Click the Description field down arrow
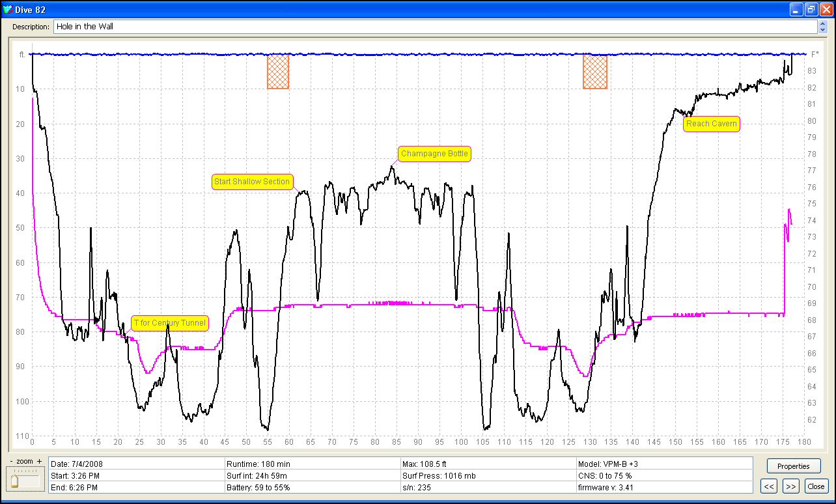Screen dimensions: 836x504 pyautogui.click(x=822, y=30)
